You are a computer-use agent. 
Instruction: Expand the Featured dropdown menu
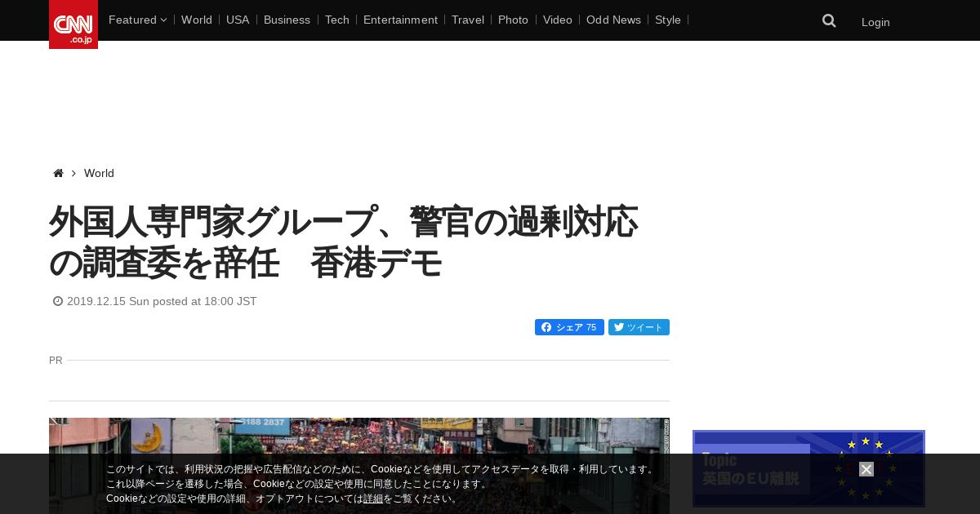click(x=137, y=20)
